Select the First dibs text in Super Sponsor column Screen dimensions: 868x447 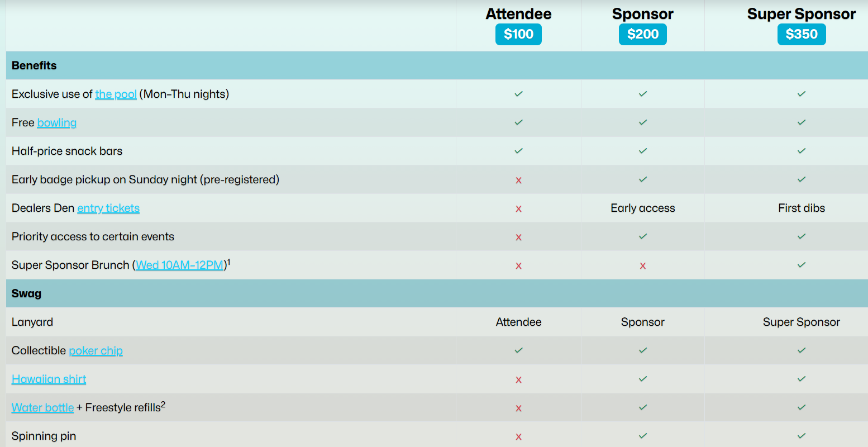coord(802,208)
